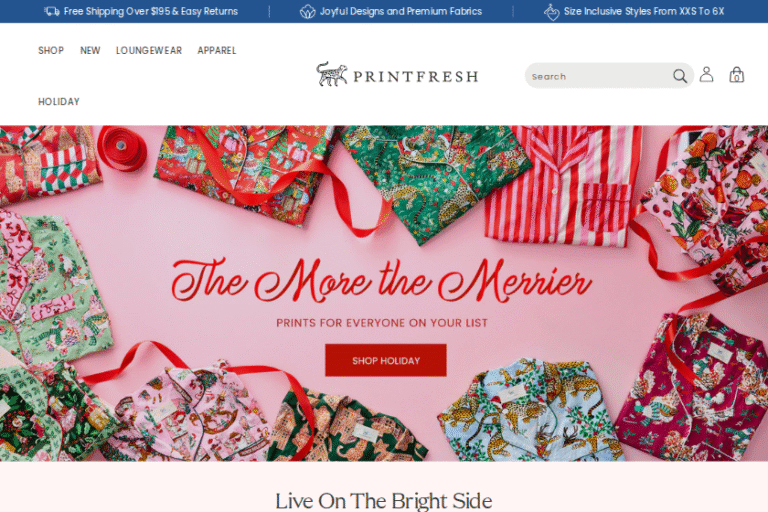Click the SHOP HOLIDAY button

point(386,361)
